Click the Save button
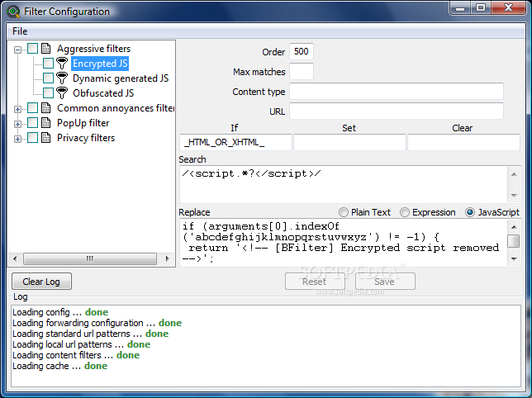The image size is (532, 398). (x=385, y=282)
